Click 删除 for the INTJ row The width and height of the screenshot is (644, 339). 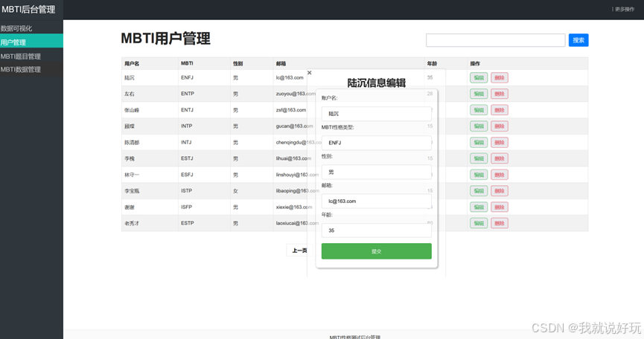[500, 142]
